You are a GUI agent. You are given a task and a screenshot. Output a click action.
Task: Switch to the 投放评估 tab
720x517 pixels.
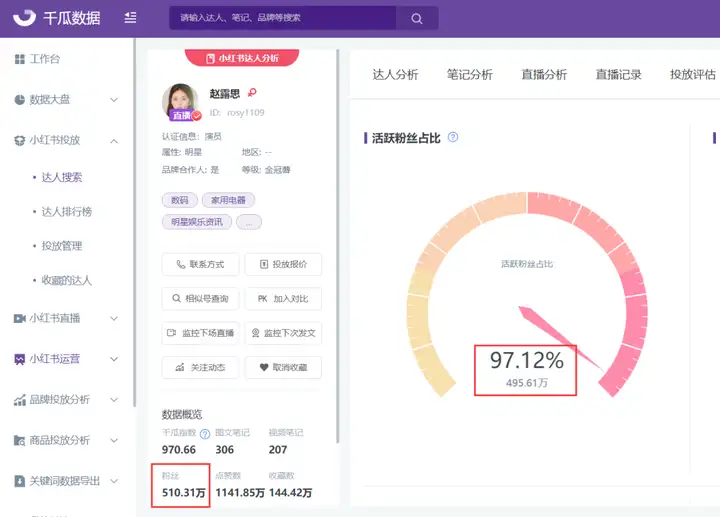693,74
